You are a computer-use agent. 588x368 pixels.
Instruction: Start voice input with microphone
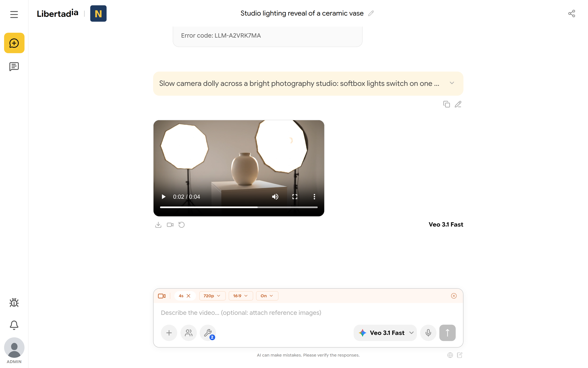coord(428,333)
